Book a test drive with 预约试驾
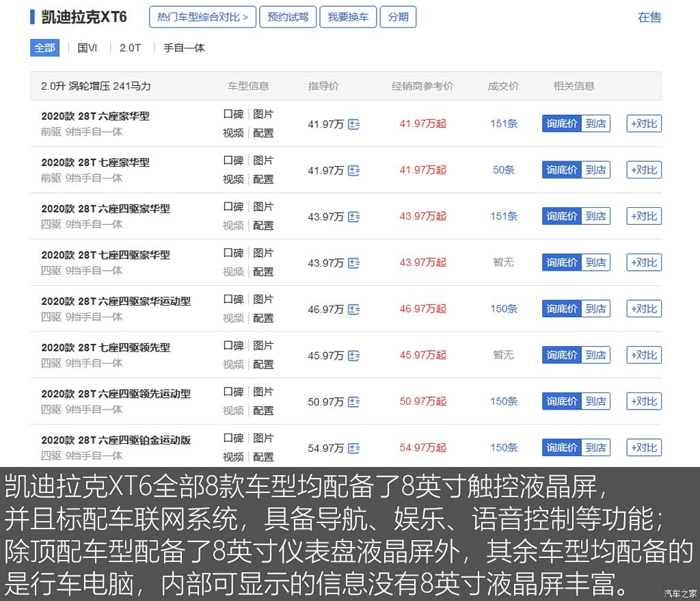Image resolution: width=700 pixels, height=601 pixels. (x=288, y=17)
